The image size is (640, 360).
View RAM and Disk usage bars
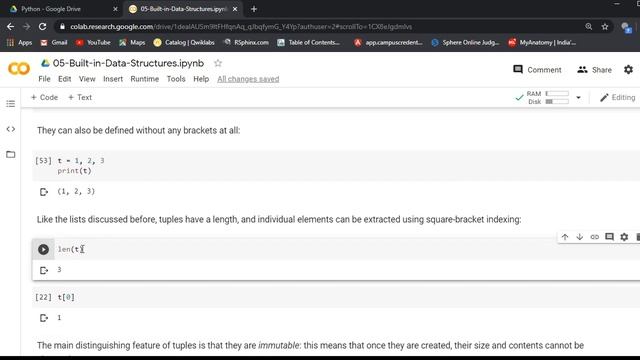pyautogui.click(x=548, y=98)
